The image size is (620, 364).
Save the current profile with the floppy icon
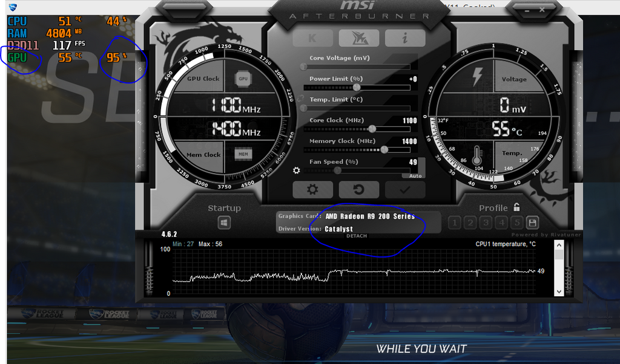pos(532,223)
